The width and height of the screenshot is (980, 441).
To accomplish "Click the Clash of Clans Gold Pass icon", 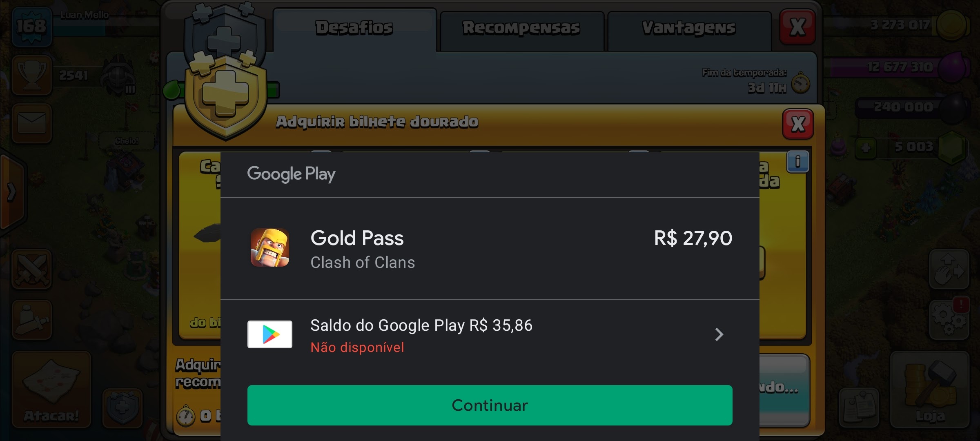I will coord(270,248).
